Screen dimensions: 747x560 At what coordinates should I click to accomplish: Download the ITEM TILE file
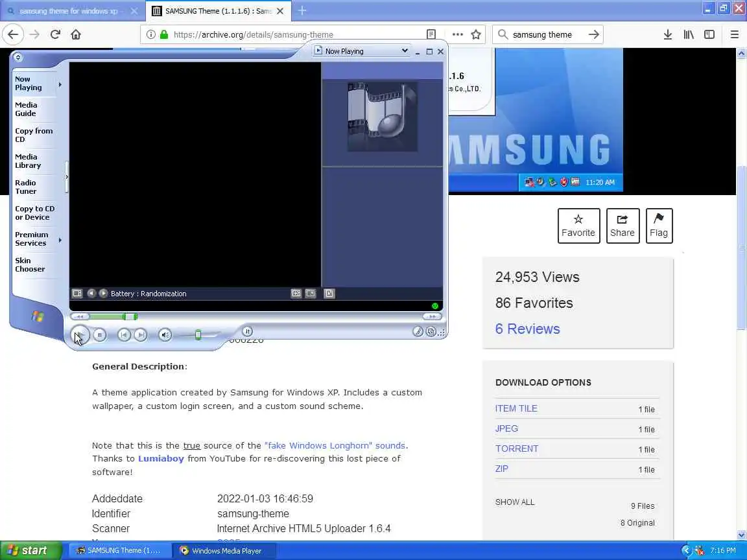coord(516,408)
